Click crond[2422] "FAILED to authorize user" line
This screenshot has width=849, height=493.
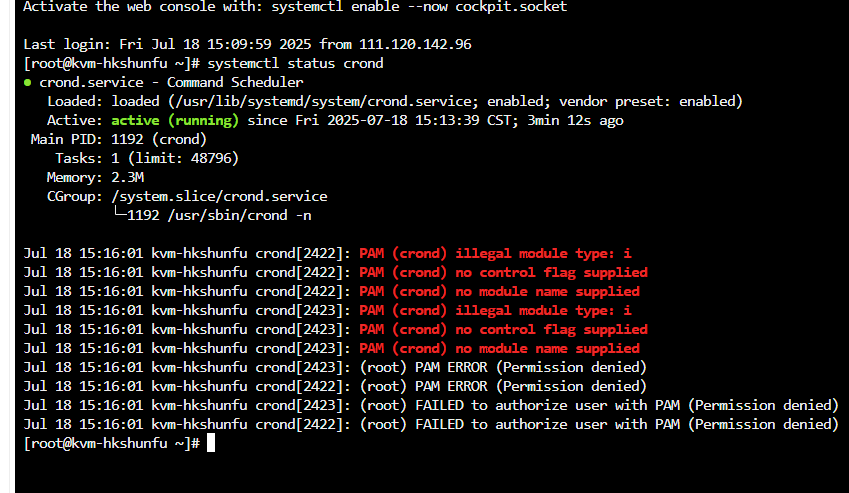tap(598, 424)
